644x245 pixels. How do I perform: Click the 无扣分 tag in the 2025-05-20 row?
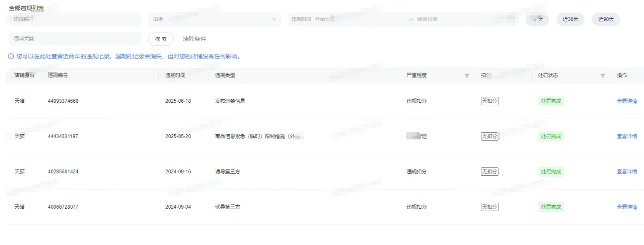[489, 136]
